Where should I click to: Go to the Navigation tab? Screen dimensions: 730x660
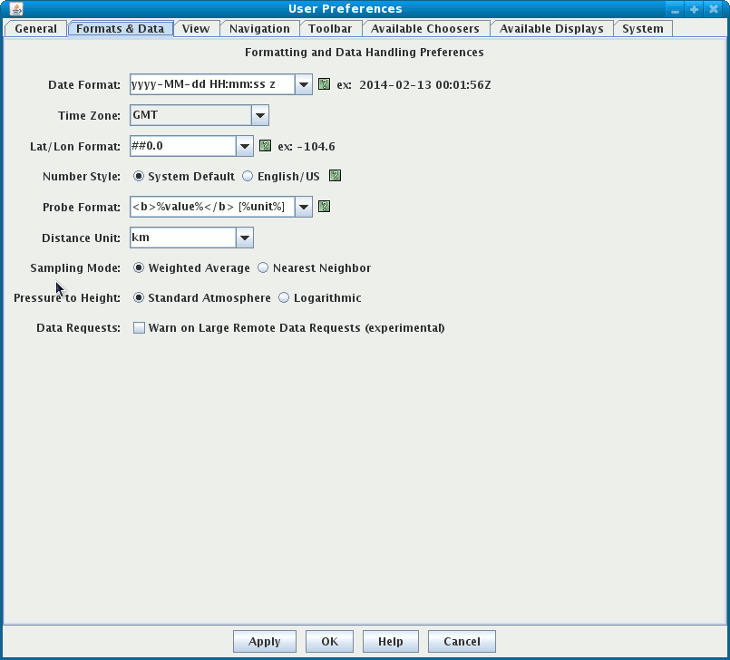(259, 29)
